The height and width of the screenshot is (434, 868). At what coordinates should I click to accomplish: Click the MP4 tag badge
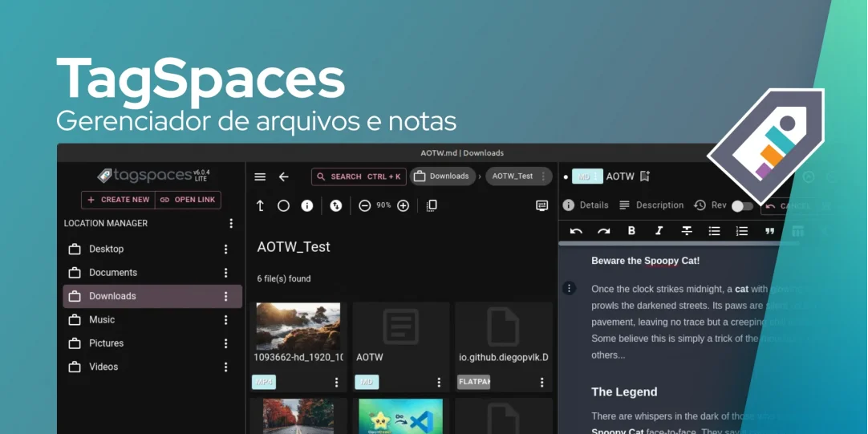pos(264,382)
